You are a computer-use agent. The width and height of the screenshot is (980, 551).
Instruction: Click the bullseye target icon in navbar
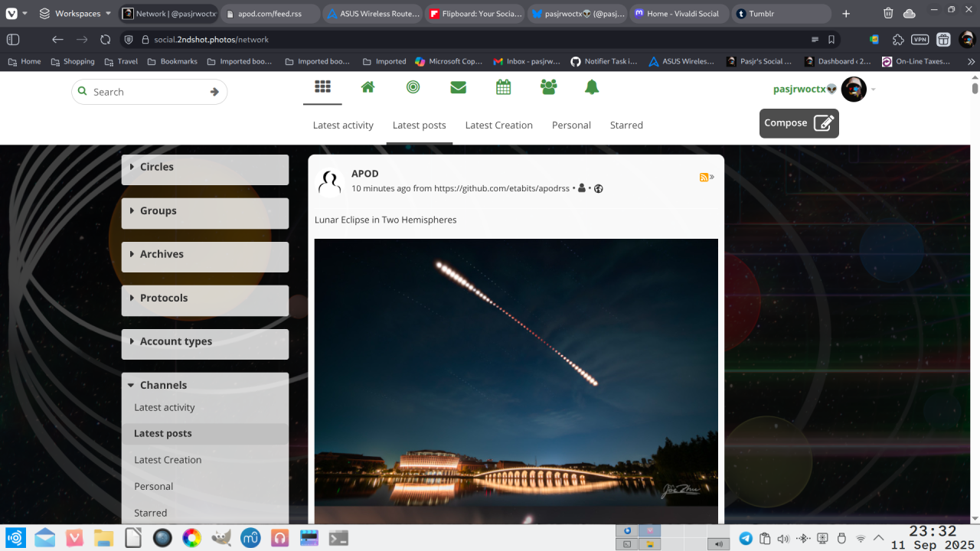pos(413,87)
